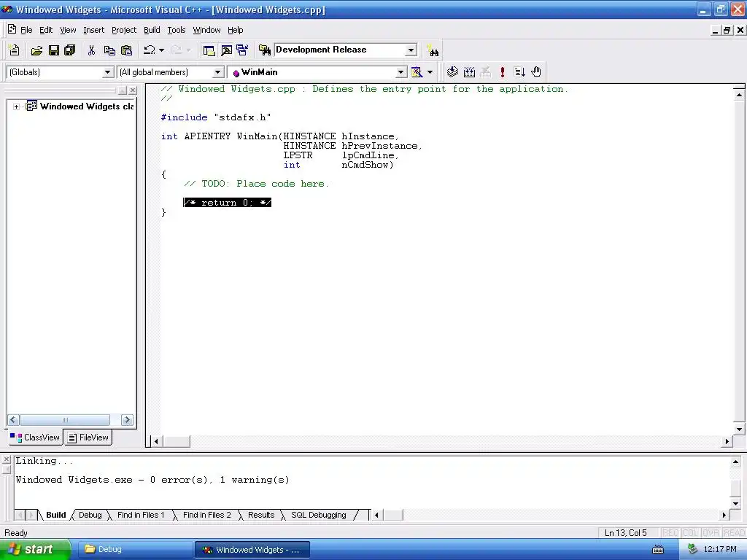Save the file with the floppy icon
This screenshot has width=747, height=560.
53,50
